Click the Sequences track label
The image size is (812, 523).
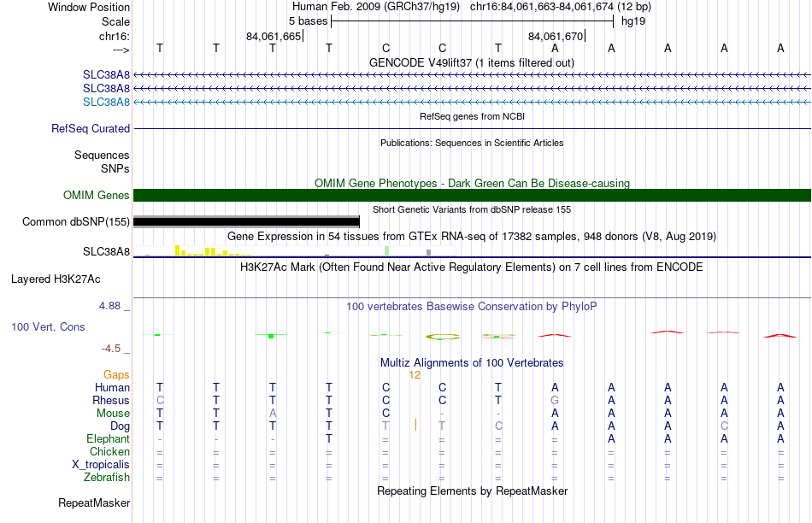point(102,155)
